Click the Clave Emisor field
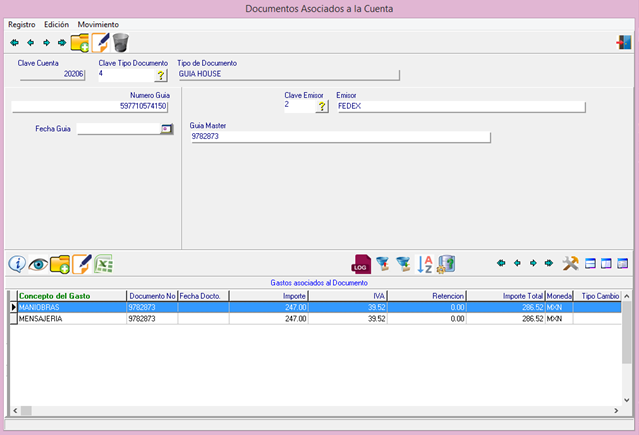The image size is (639, 435). (x=300, y=106)
